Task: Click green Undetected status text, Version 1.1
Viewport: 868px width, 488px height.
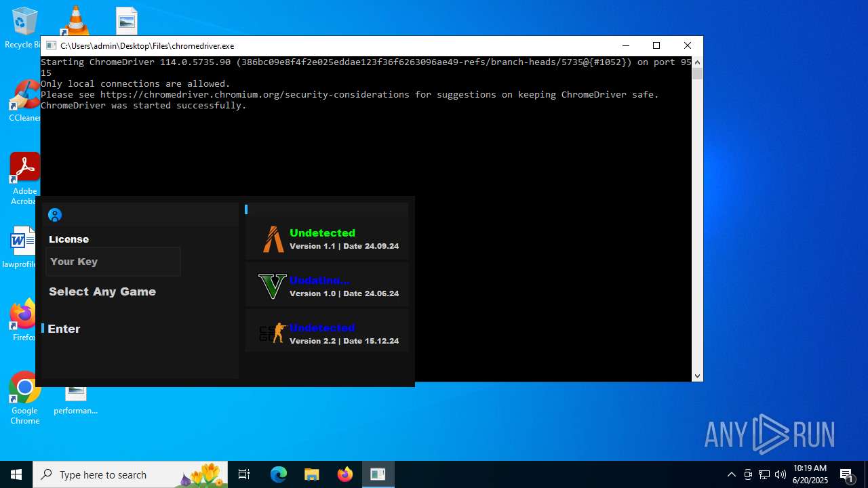Action: pyautogui.click(x=322, y=232)
